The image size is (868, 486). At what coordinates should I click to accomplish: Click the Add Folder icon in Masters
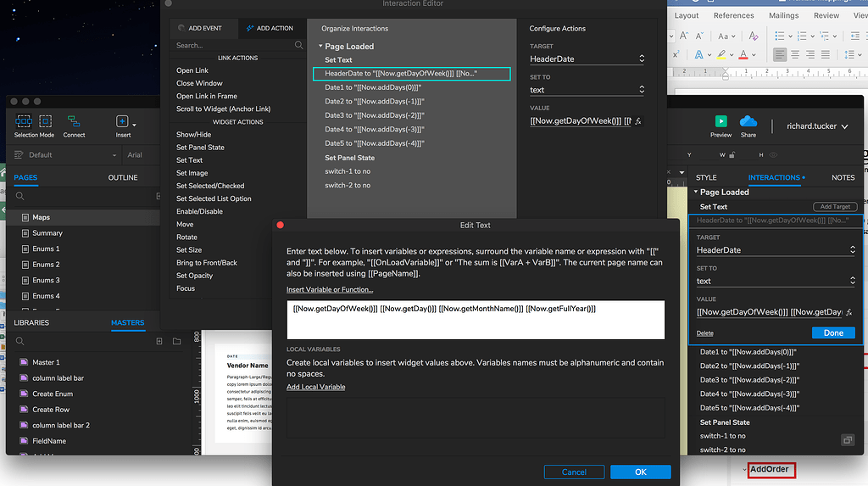176,341
